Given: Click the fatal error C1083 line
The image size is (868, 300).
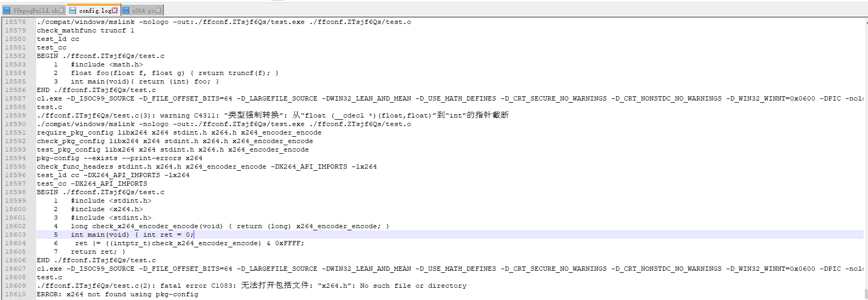Looking at the screenshot, I should (x=252, y=286).
